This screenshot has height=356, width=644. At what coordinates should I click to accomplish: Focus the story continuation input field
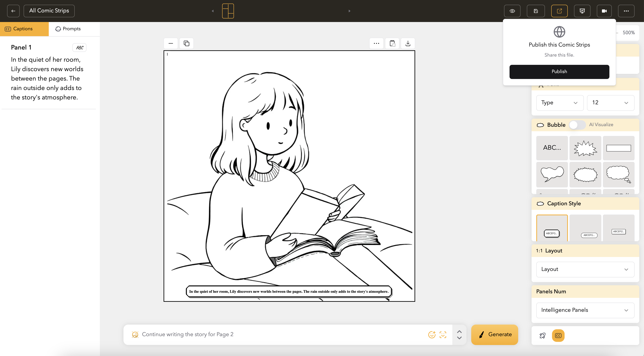pos(282,335)
